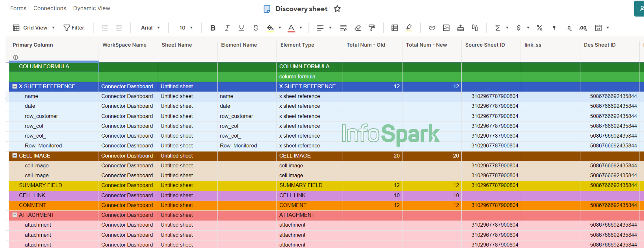Image resolution: width=644 pixels, height=248 pixels.
Task: Collapse the CELL IMAGE row
Action: pyautogui.click(x=15, y=156)
